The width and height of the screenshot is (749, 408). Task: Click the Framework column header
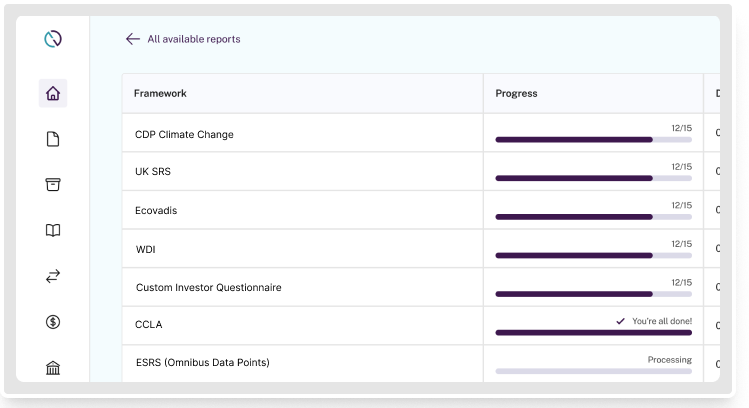(303, 93)
